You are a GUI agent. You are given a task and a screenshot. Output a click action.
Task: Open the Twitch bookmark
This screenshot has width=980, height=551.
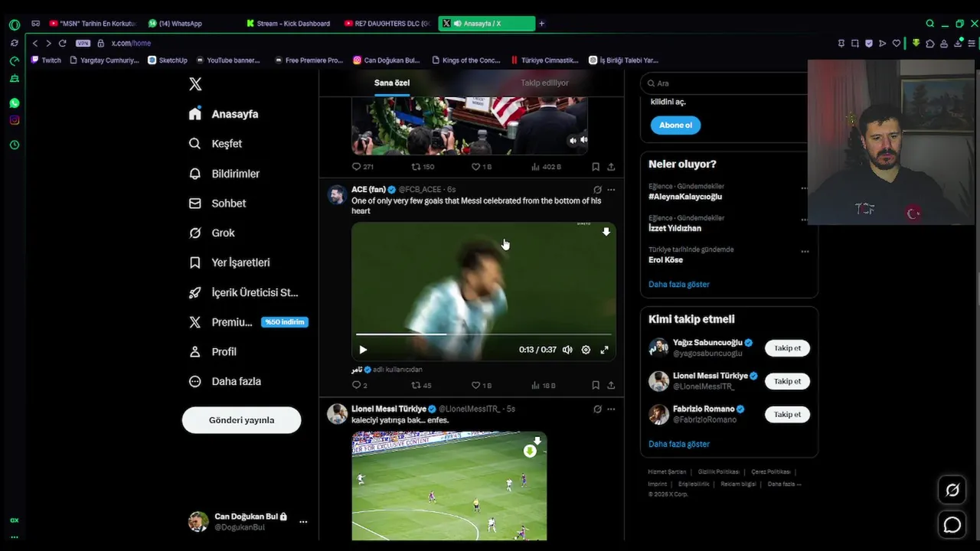[46, 60]
